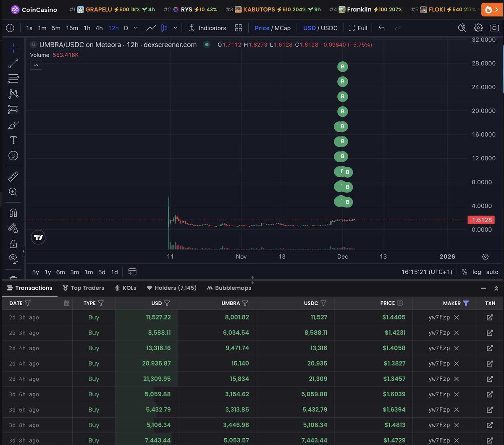
Task: Select the 15m timeframe
Action: tap(72, 28)
